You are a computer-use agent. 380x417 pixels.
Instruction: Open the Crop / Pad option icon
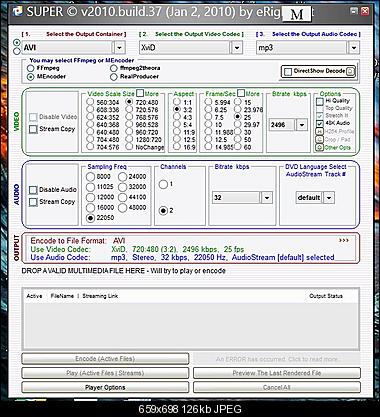click(320, 139)
